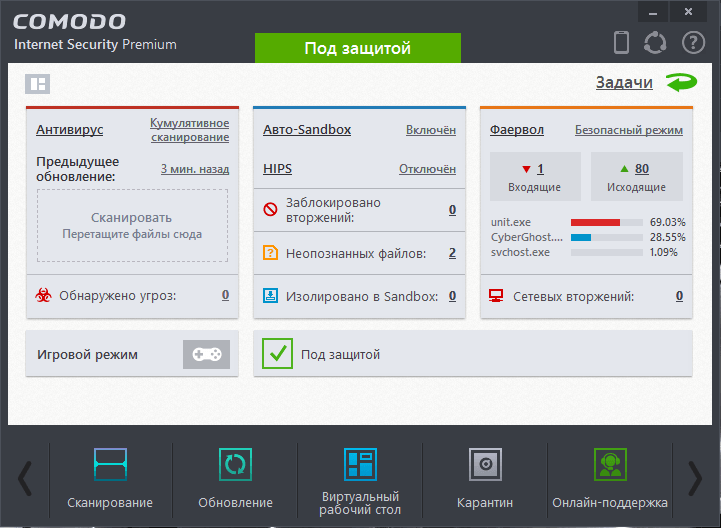Click green up arrow for outgoing connections
The width and height of the screenshot is (721, 528).
point(624,169)
